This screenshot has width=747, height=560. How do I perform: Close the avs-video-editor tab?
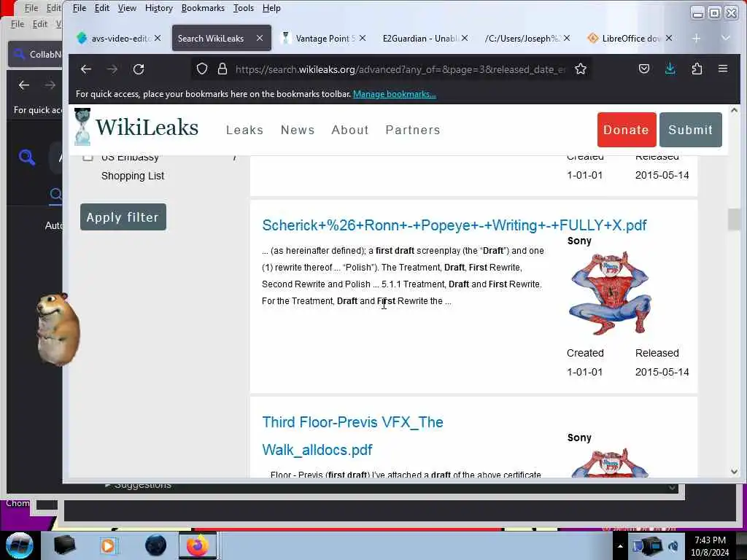[158, 38]
